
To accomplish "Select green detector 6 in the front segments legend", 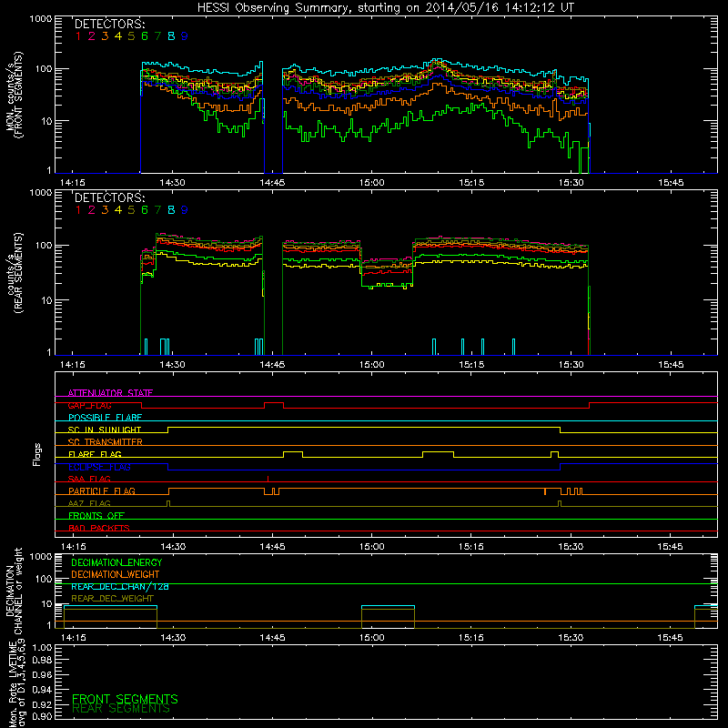I will tap(145, 36).
